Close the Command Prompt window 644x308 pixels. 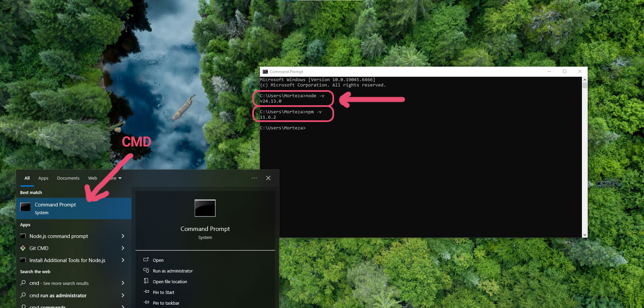pos(580,71)
